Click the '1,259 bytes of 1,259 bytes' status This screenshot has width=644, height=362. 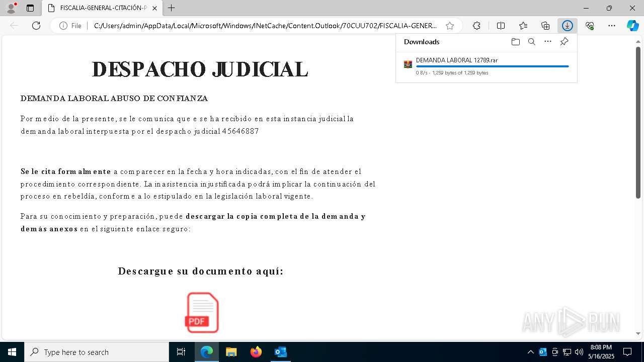tap(460, 73)
